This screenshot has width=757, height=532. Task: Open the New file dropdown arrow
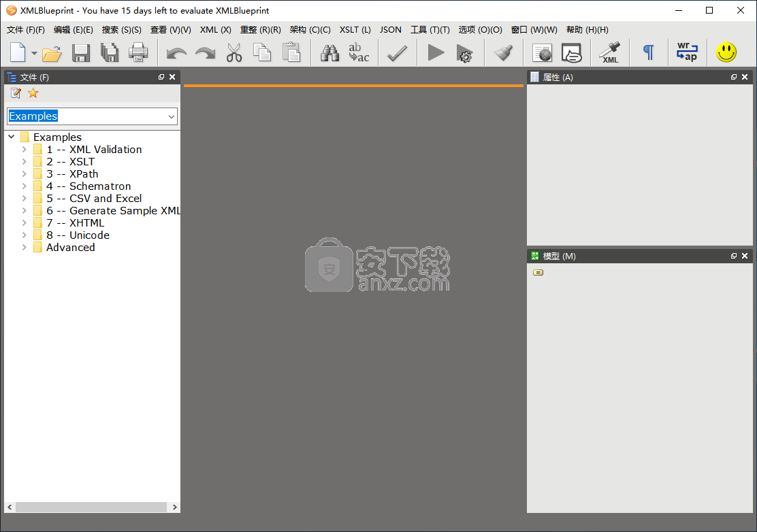click(34, 53)
